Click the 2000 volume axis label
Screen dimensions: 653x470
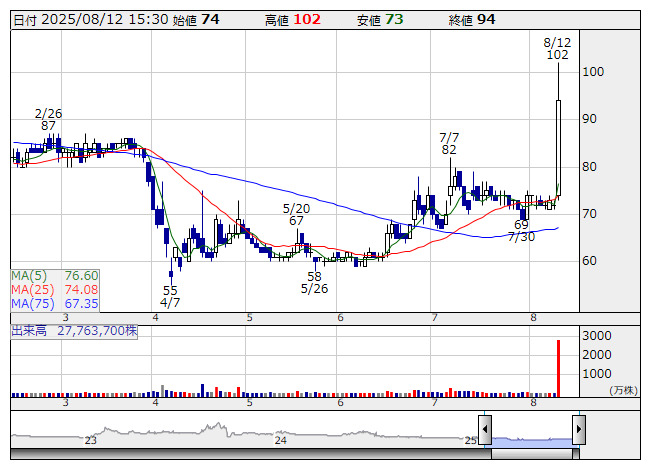pos(597,355)
